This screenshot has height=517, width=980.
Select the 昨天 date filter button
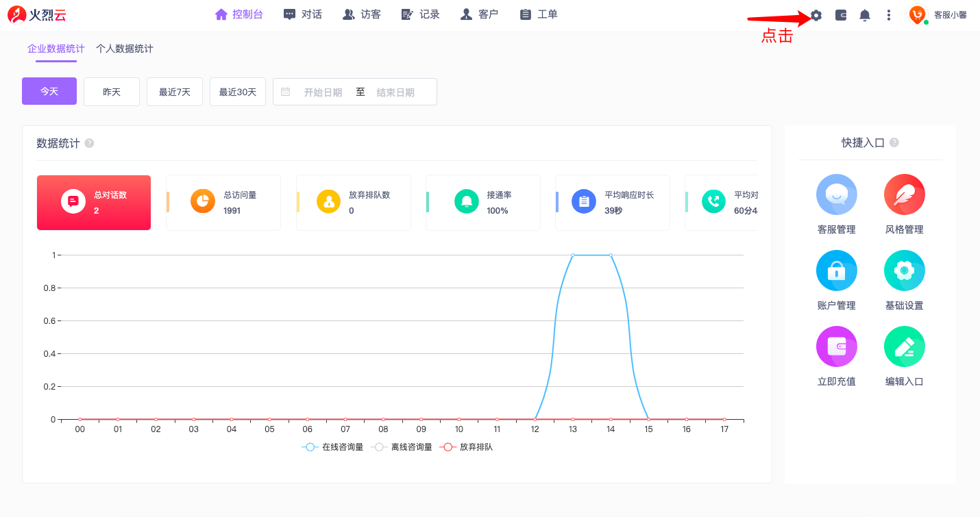tap(112, 92)
